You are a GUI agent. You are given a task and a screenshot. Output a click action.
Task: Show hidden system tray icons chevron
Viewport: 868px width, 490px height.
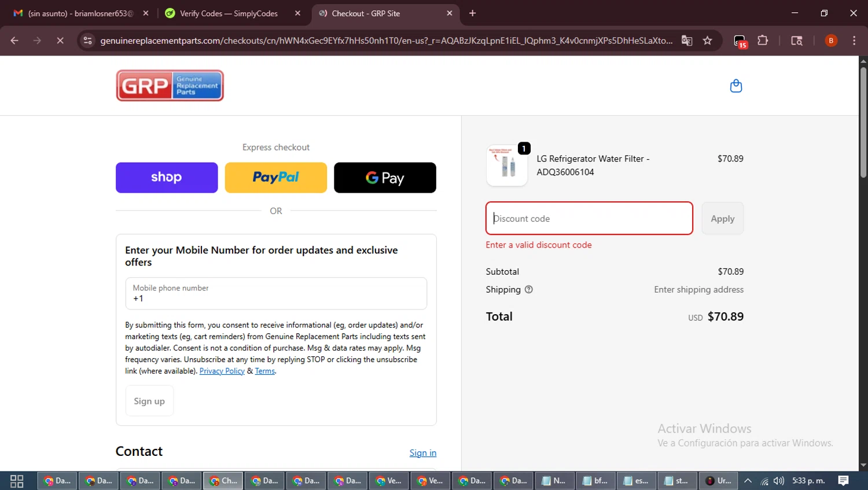pos(748,481)
